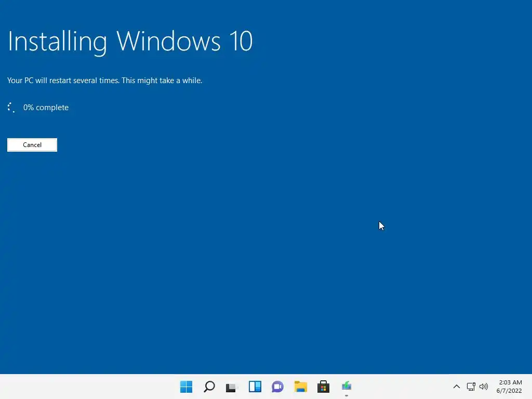The height and width of the screenshot is (399, 532).
Task: Show hidden system tray icons
Action: [457, 387]
